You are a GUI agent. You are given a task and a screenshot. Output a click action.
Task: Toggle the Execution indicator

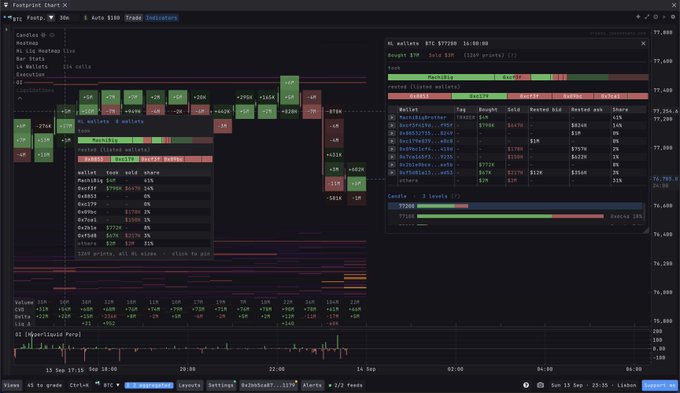30,74
